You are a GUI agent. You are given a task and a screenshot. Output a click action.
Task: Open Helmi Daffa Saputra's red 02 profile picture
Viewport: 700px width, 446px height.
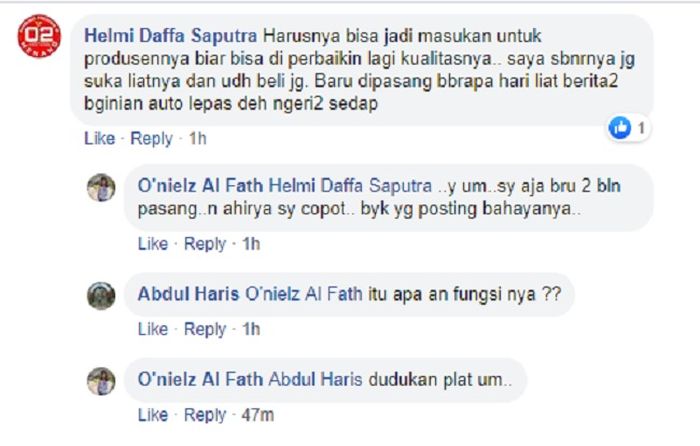(x=39, y=36)
